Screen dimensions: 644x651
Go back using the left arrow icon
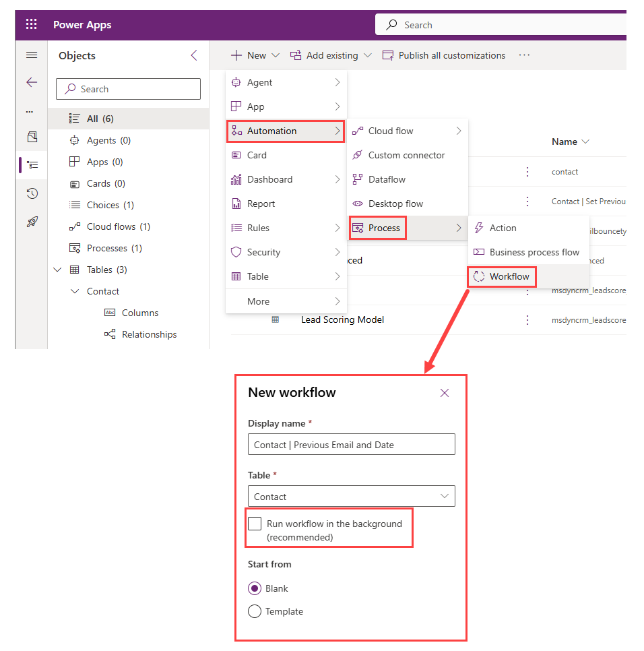(x=32, y=82)
